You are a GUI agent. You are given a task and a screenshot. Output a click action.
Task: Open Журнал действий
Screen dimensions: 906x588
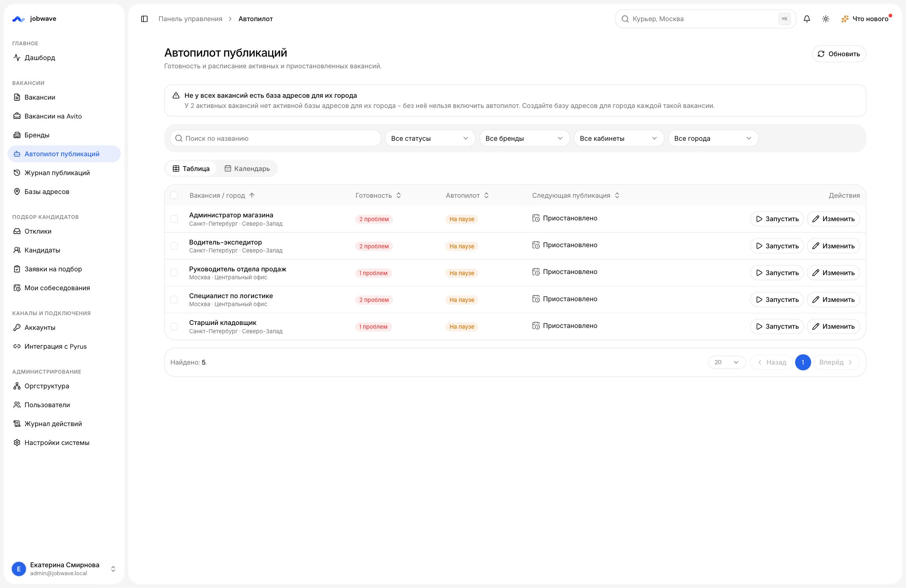[64, 423]
